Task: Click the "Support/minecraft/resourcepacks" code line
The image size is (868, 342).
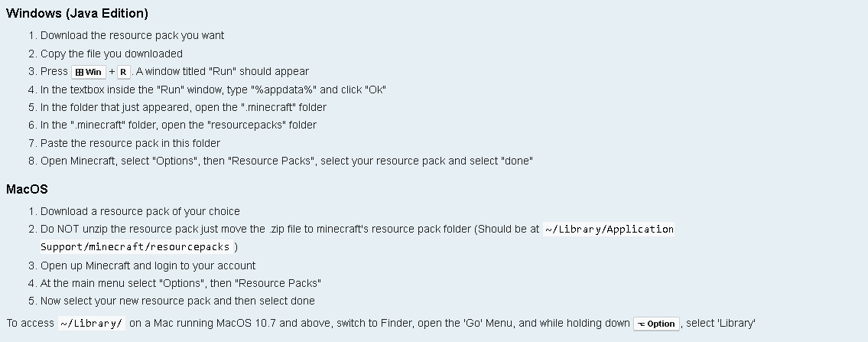Action: coord(135,247)
